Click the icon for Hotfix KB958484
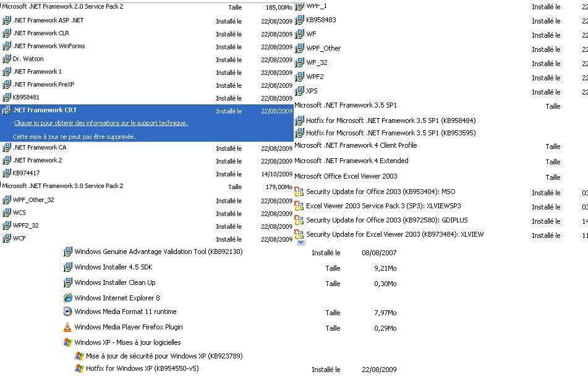 pyautogui.click(x=299, y=121)
